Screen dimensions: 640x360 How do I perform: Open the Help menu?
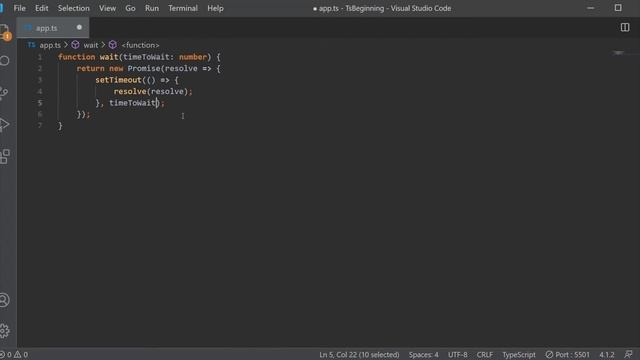coord(215,8)
